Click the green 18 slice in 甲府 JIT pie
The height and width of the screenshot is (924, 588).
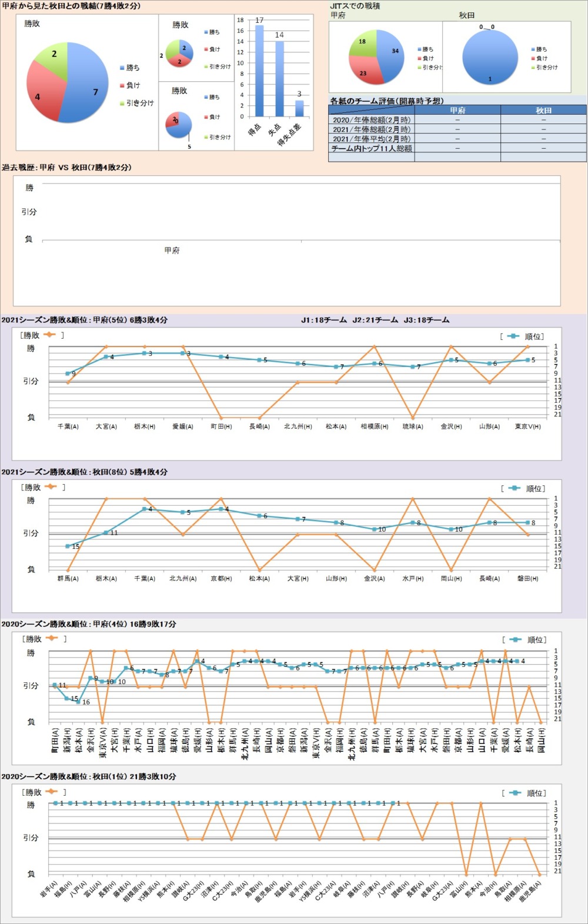click(363, 44)
